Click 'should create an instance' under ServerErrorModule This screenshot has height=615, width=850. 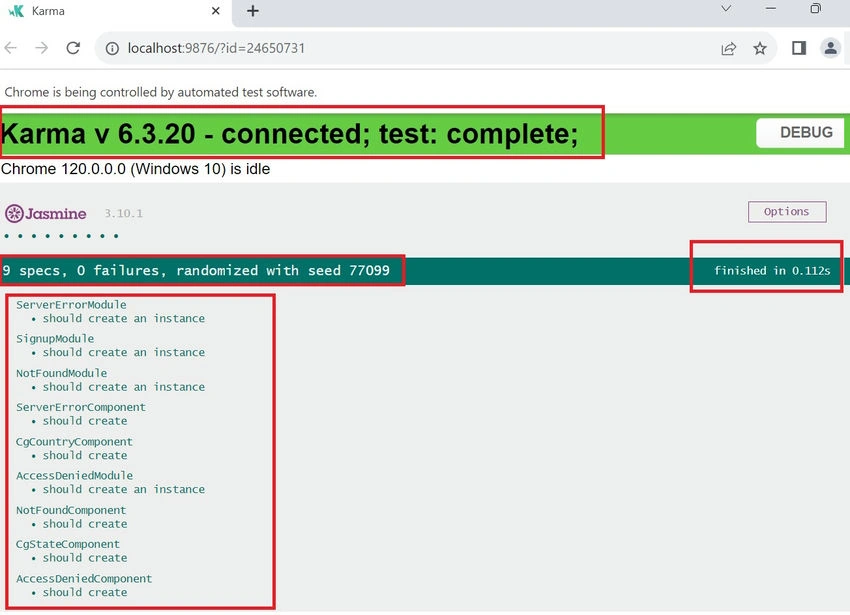pyautogui.click(x=124, y=318)
